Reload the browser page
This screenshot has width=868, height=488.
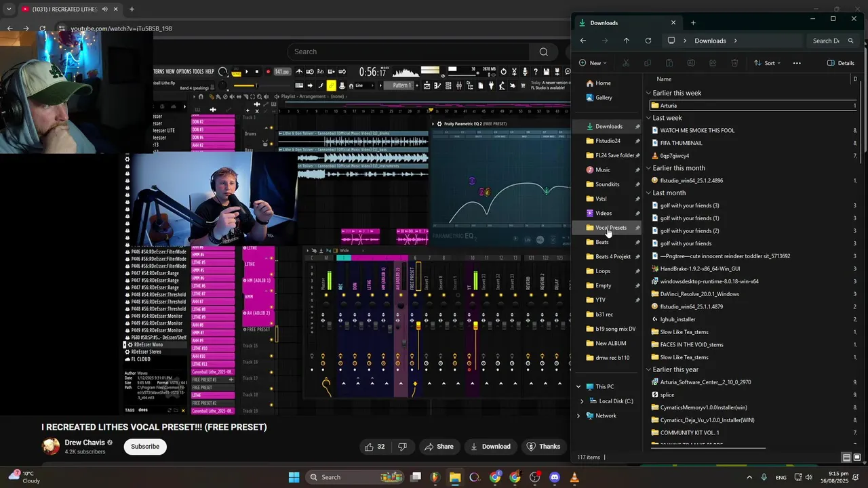(x=42, y=28)
